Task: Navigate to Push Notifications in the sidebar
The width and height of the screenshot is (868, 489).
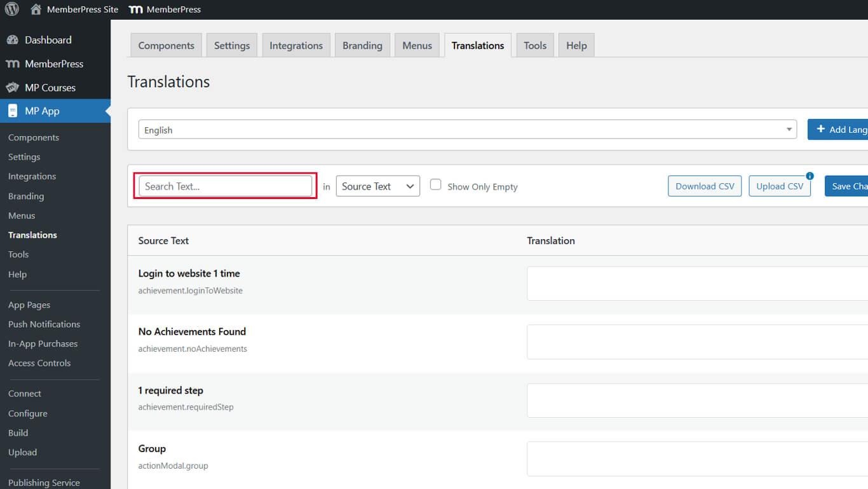Action: pyautogui.click(x=44, y=324)
